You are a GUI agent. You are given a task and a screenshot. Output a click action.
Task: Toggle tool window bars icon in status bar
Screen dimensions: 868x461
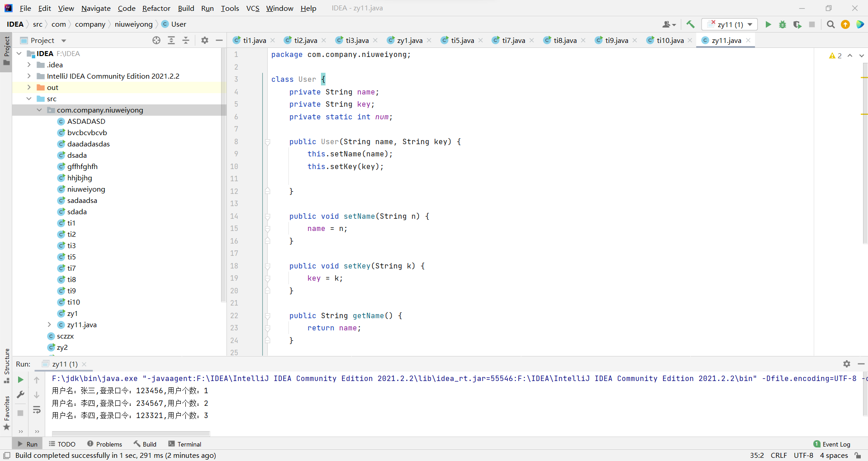(7, 456)
